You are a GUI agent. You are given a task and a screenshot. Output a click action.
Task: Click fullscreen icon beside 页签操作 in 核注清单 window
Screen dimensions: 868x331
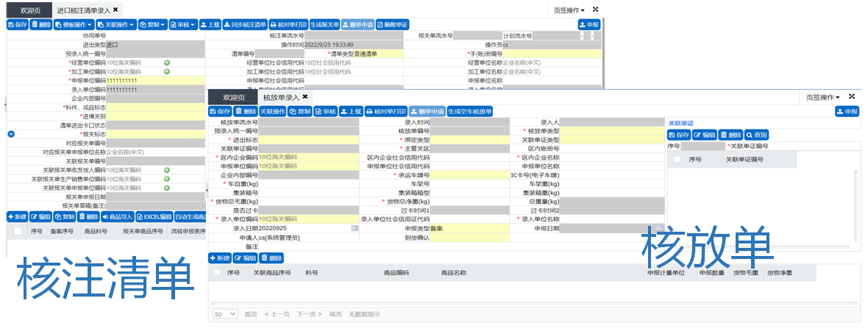(596, 10)
